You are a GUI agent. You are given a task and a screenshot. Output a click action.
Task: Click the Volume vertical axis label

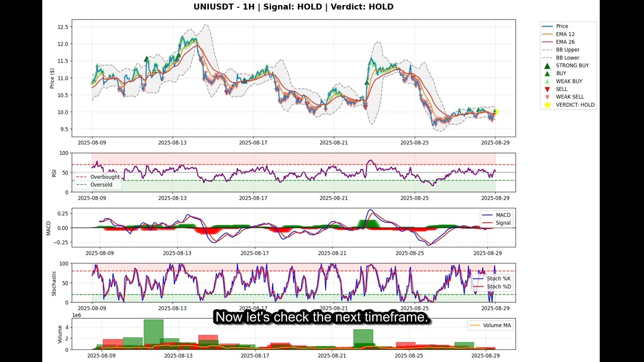[59, 334]
